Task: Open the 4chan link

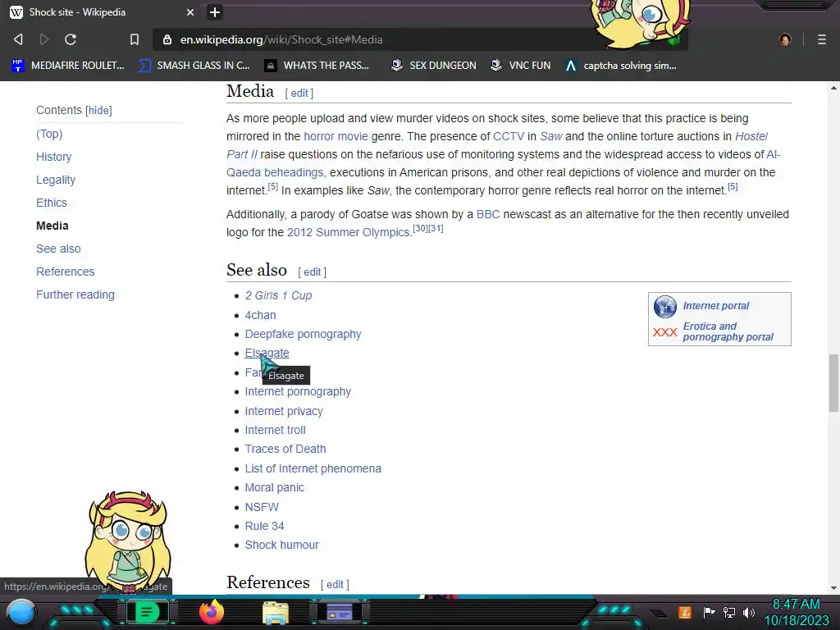Action: (260, 316)
